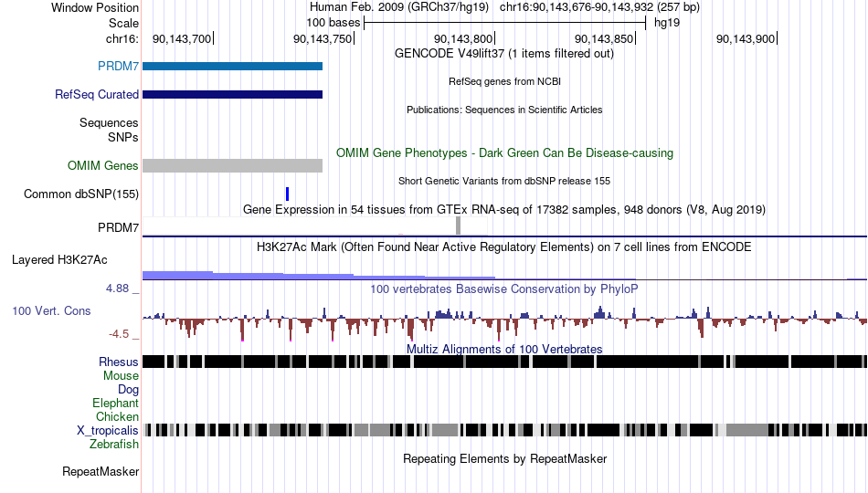This screenshot has width=868, height=493.
Task: Click Publications: Sequences in Scientific Articles title
Action: coord(504,110)
